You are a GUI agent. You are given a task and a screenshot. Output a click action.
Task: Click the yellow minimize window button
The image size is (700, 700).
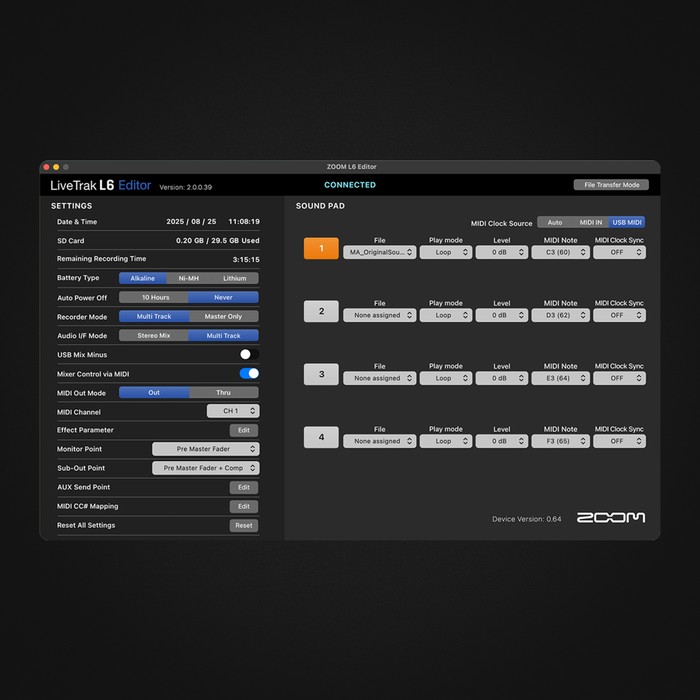coord(56,167)
